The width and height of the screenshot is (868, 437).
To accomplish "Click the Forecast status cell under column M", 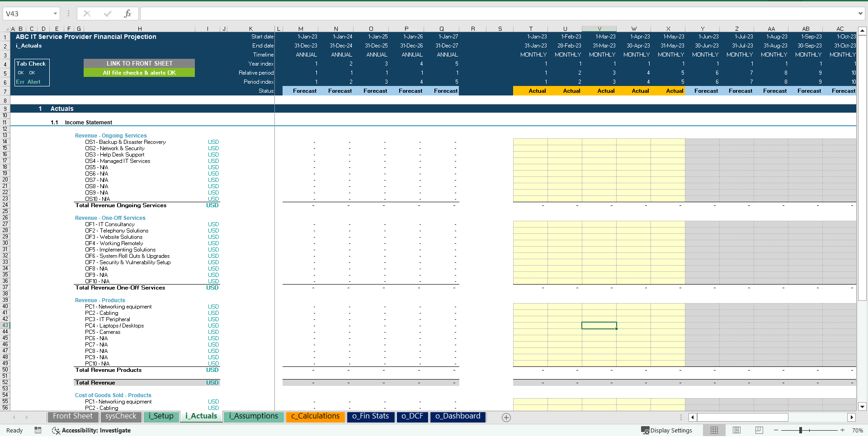I will 301,91.
